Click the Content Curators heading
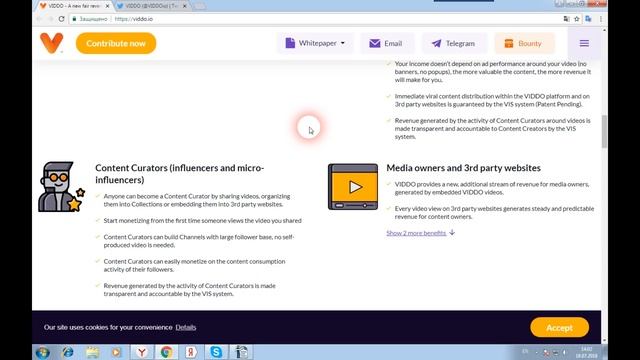The width and height of the screenshot is (640, 360). click(x=180, y=174)
